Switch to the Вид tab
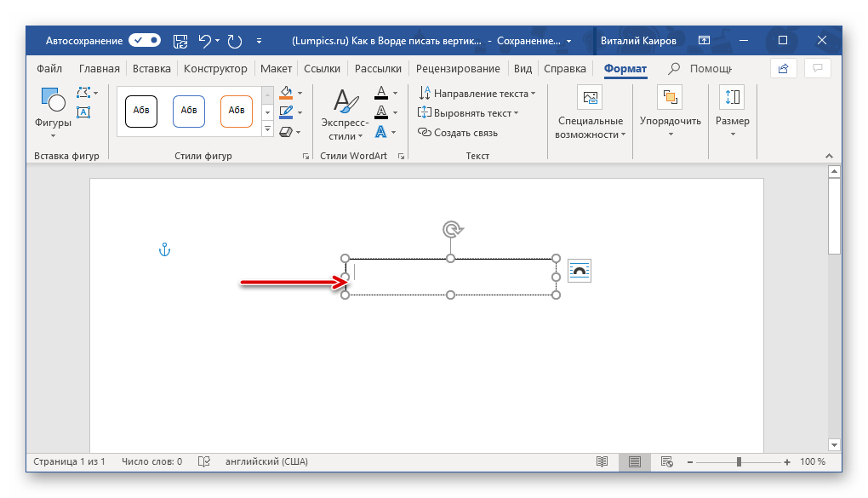868x498 pixels. pyautogui.click(x=523, y=69)
